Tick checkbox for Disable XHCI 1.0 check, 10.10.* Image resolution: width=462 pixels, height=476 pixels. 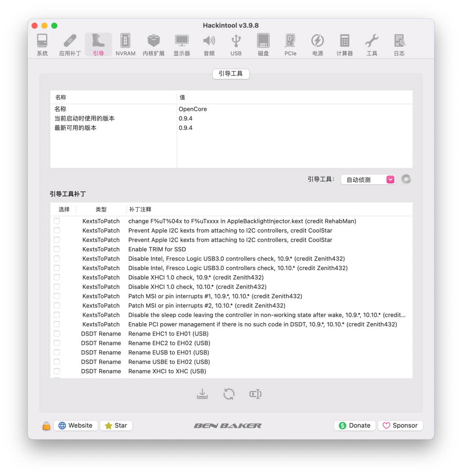click(x=57, y=287)
